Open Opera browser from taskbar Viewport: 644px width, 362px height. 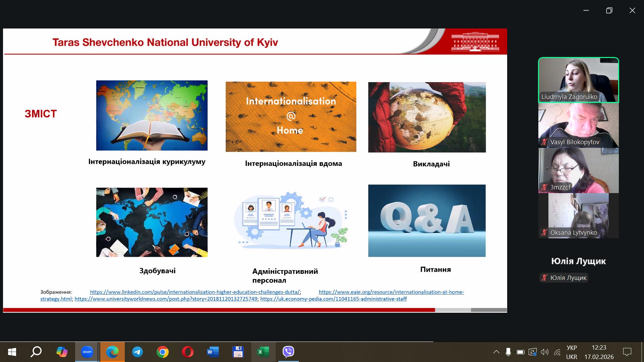(x=187, y=352)
